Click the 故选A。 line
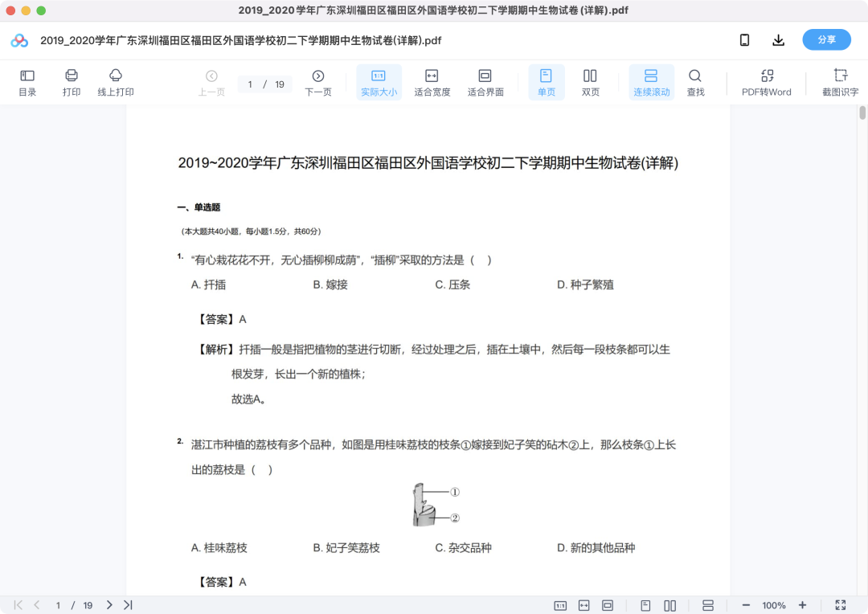This screenshot has height=614, width=868. click(248, 399)
